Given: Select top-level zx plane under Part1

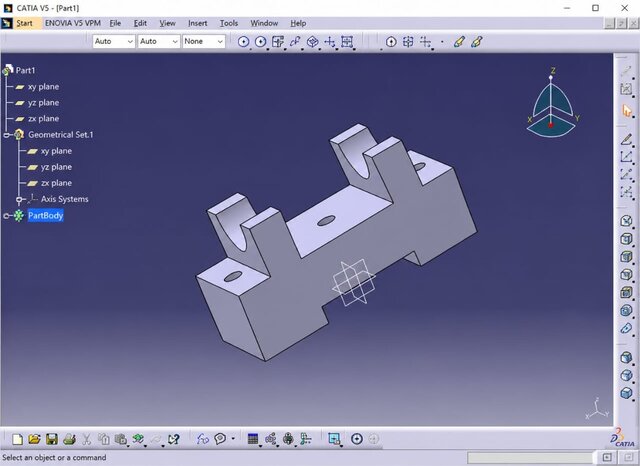Looking at the screenshot, I should [43, 119].
